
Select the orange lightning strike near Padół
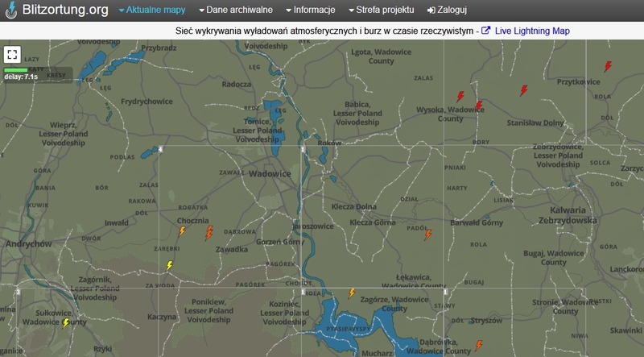[x=428, y=235]
